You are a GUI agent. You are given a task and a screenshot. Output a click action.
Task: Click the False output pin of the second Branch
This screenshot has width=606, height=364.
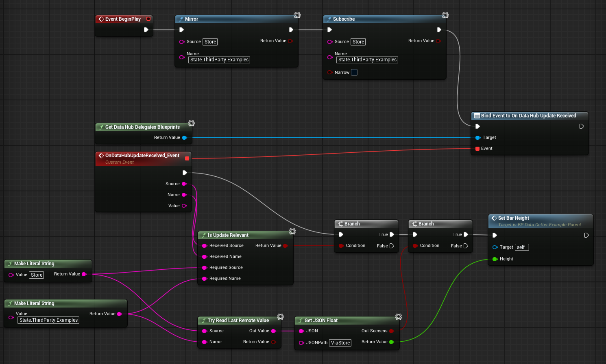466,246
